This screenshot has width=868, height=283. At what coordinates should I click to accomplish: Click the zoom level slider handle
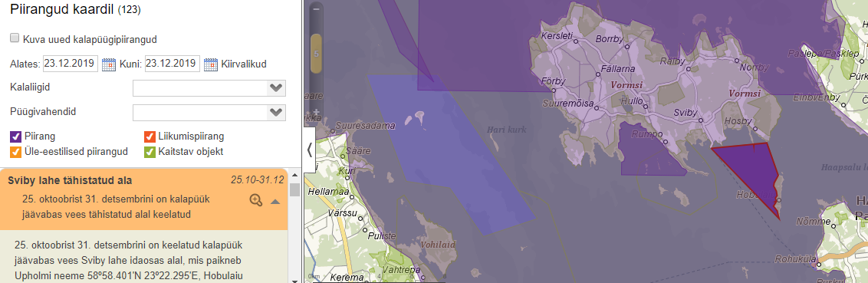pyautogui.click(x=316, y=54)
